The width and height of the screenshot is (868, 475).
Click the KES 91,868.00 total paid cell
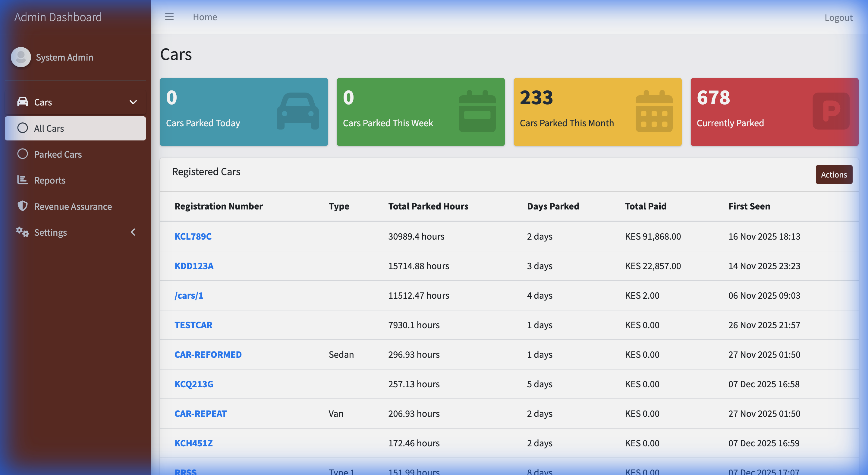point(653,236)
